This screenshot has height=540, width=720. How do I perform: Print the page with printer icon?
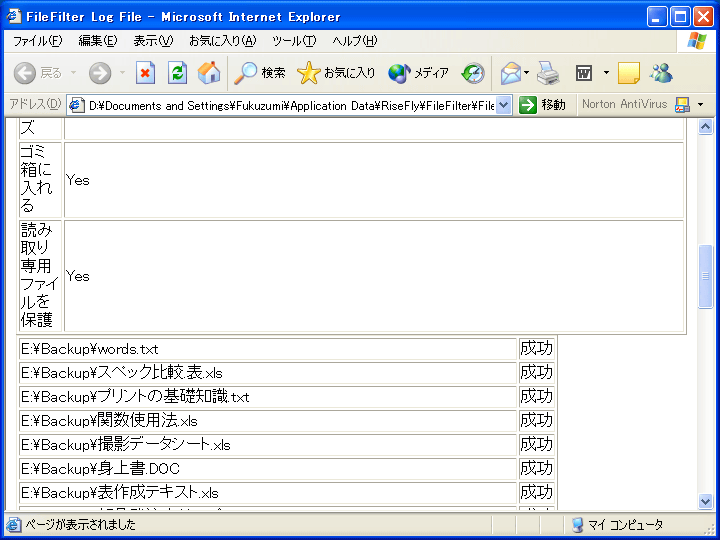tap(548, 73)
